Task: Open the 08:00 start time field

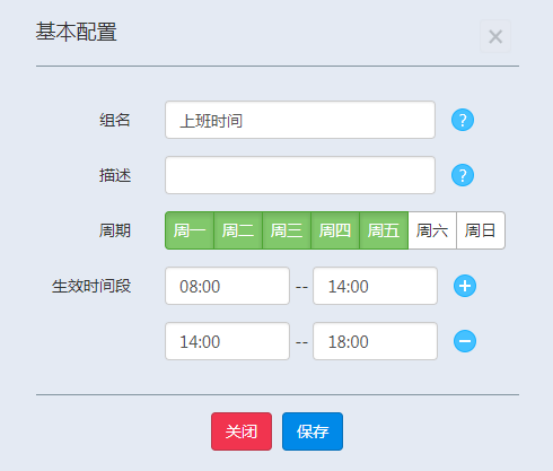Action: click(227, 286)
